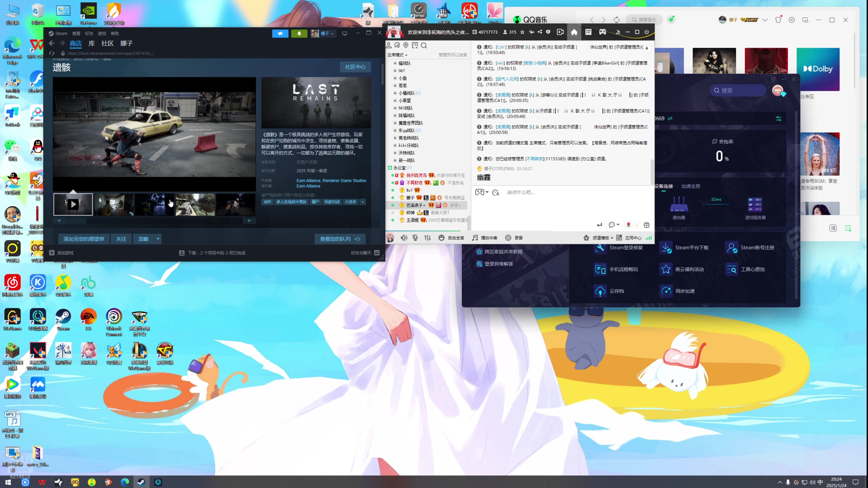
Task: Open Microsoft Edge from the taskbar
Action: coord(125,482)
